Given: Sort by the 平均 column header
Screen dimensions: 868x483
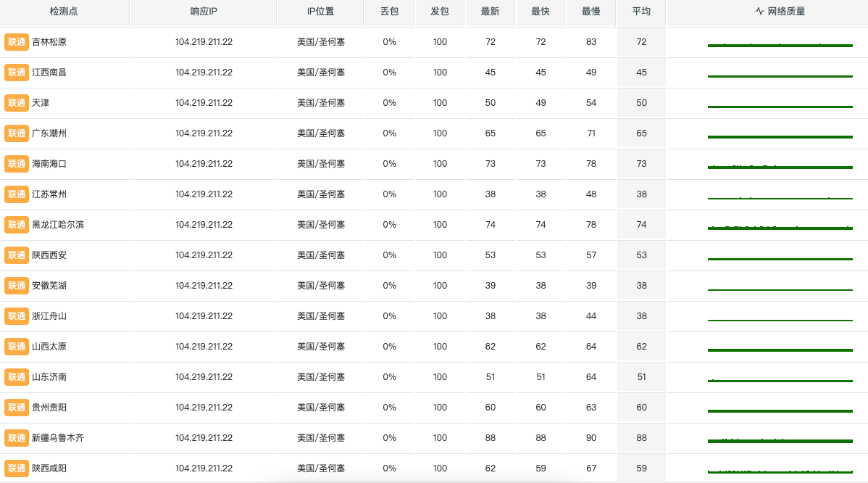Looking at the screenshot, I should click(641, 12).
